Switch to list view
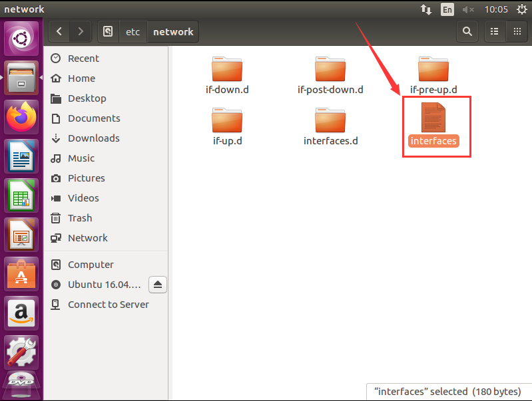The width and height of the screenshot is (532, 401). [x=495, y=31]
